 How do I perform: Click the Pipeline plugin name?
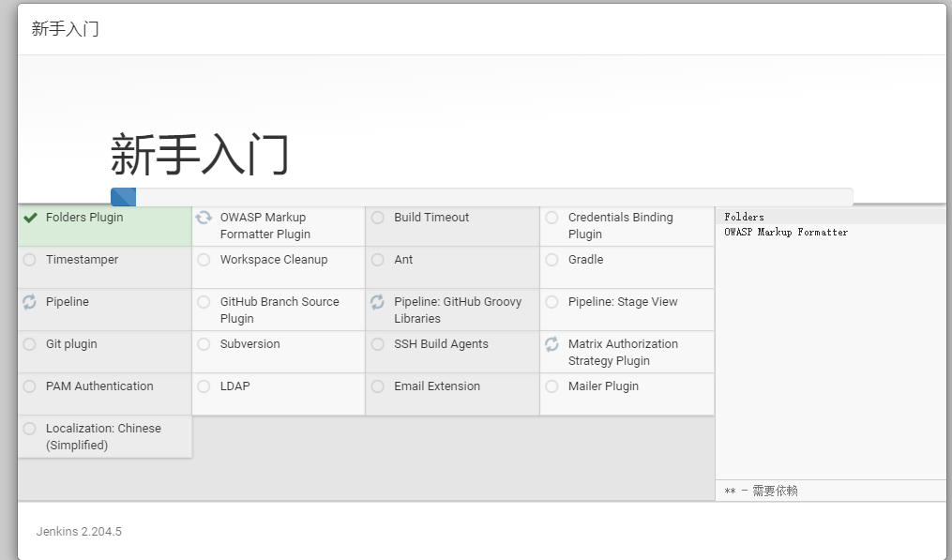point(68,302)
